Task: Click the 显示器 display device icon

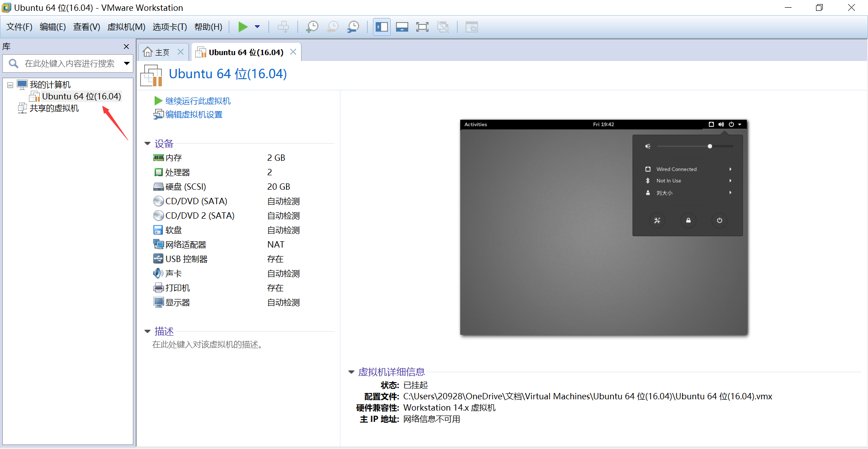Action: 158,302
